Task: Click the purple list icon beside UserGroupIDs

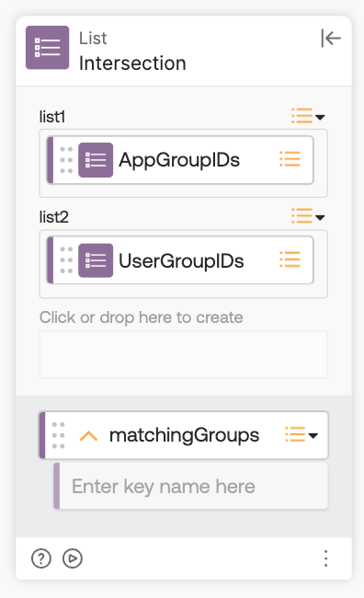Action: coord(96,260)
